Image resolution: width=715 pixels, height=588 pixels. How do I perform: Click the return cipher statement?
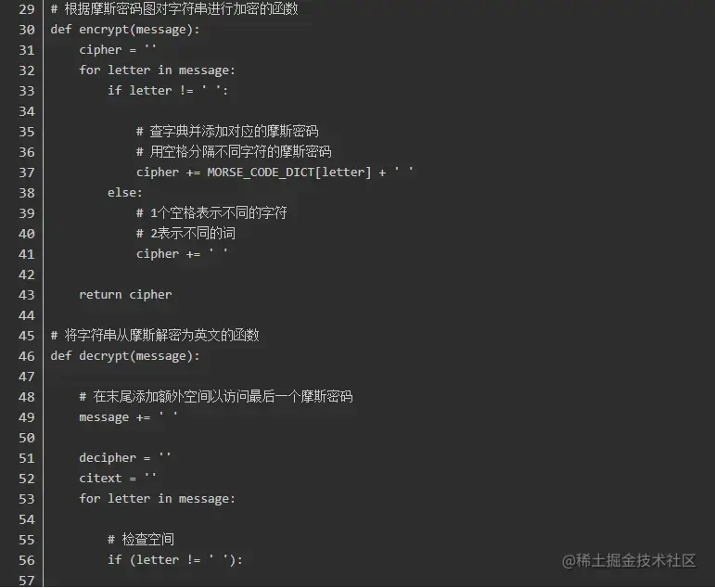[125, 295]
